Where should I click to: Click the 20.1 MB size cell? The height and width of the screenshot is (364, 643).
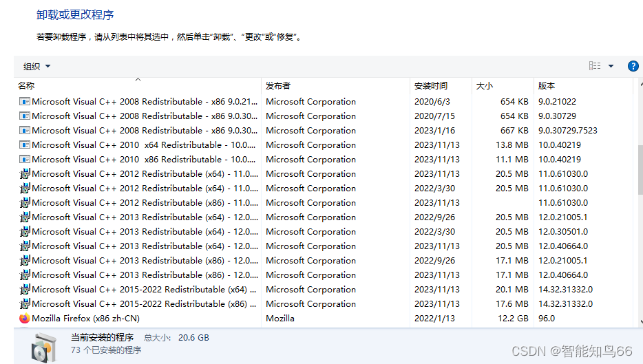point(512,290)
